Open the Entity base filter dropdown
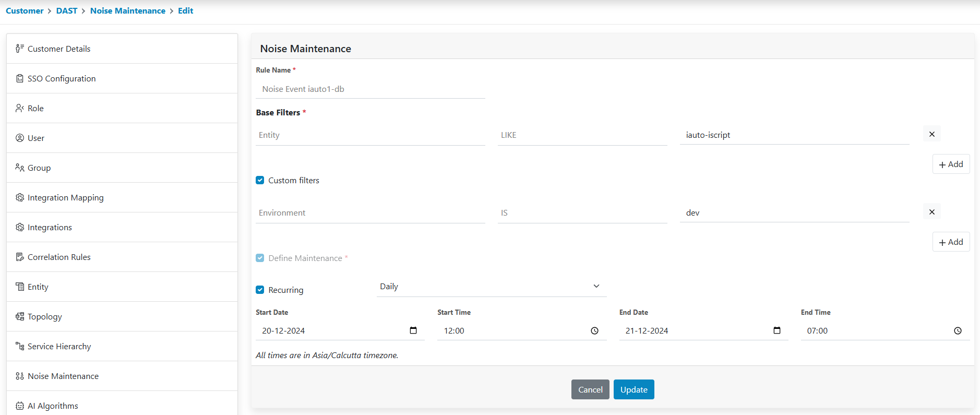Image resolution: width=980 pixels, height=415 pixels. [370, 135]
